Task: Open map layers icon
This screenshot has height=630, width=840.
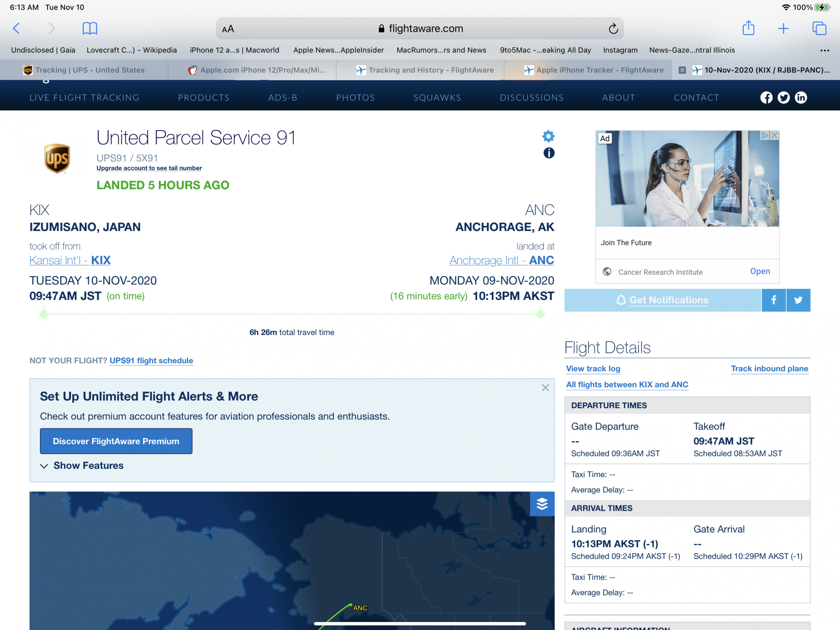Action: (x=542, y=504)
